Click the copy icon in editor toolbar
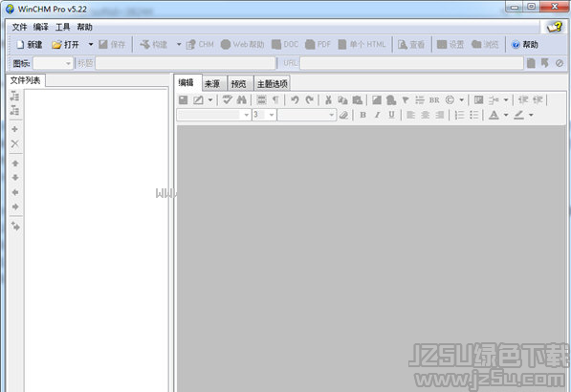The height and width of the screenshot is (392, 571). tap(342, 99)
